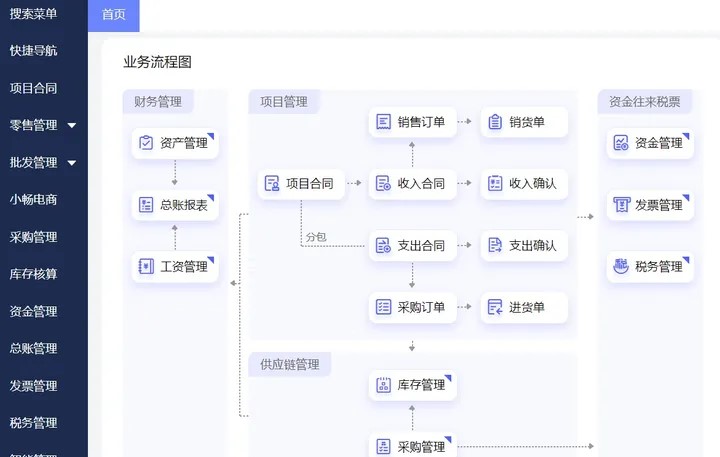This screenshot has width=720, height=457.
Task: Click the 总账报表 report icon
Action: click(x=146, y=205)
